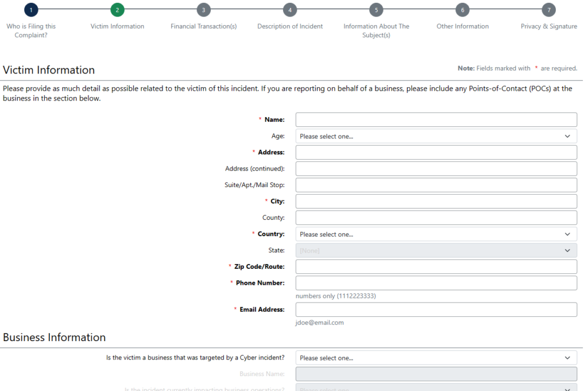Focus the Email Address entry field
Screen dimensions: 588x391
[x=435, y=309]
